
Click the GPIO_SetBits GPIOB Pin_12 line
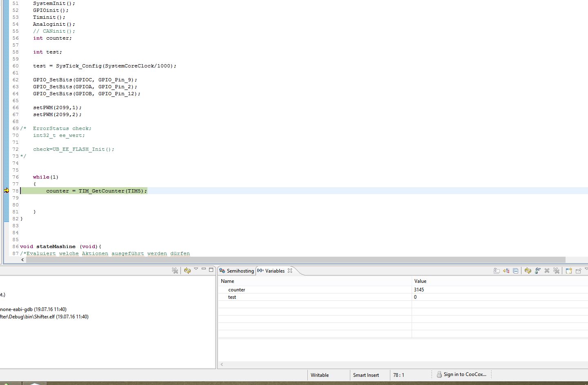click(87, 94)
